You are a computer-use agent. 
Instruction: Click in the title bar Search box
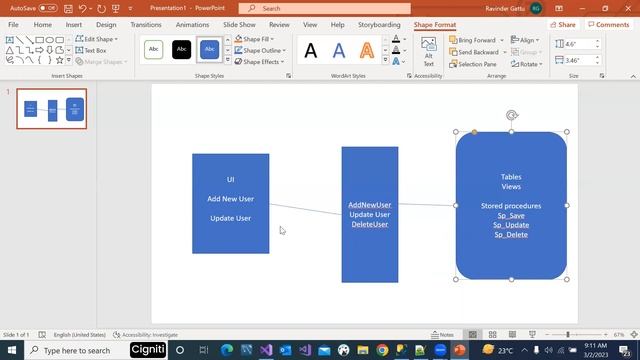coord(324,8)
